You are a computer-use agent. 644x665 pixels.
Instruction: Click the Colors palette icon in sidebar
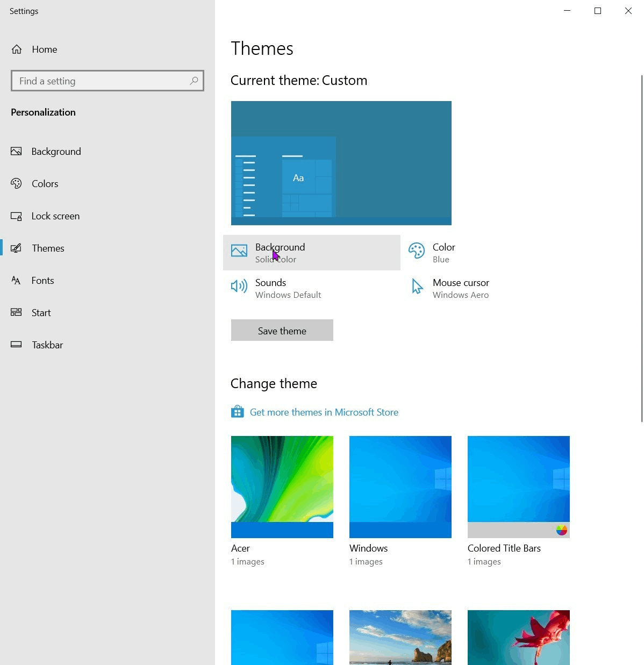16,184
